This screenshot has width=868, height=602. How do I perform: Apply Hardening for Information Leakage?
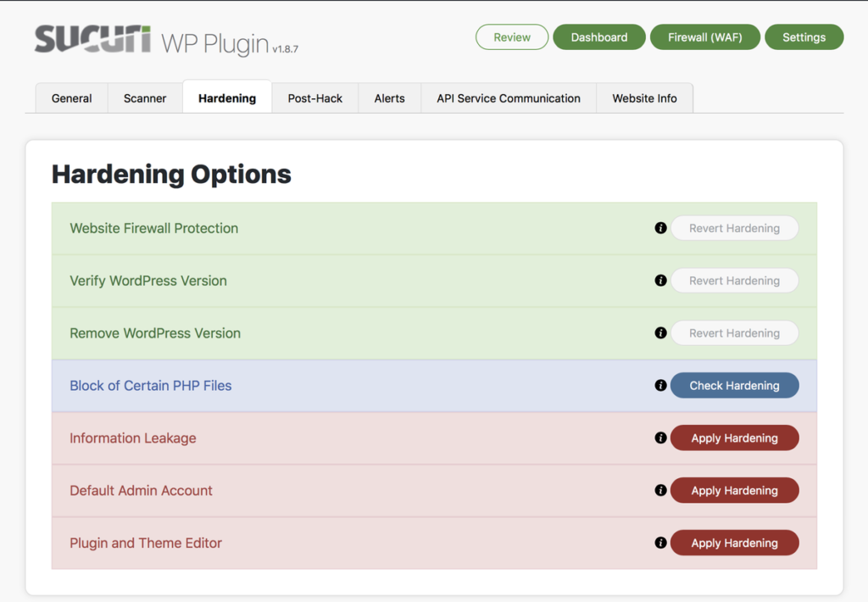(x=734, y=438)
